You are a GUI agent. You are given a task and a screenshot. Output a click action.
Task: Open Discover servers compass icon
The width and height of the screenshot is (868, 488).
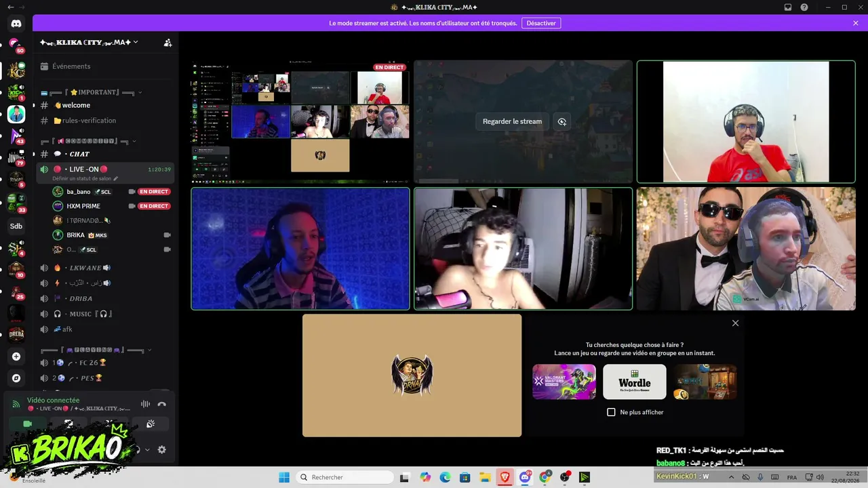pos(16,378)
